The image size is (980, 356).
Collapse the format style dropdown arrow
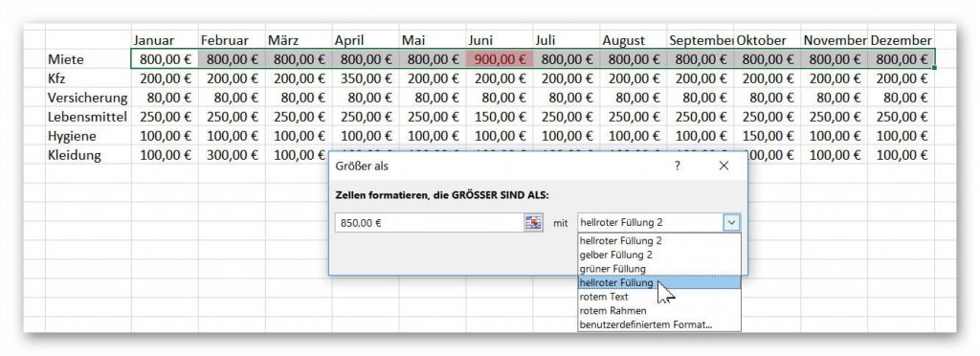[x=732, y=223]
